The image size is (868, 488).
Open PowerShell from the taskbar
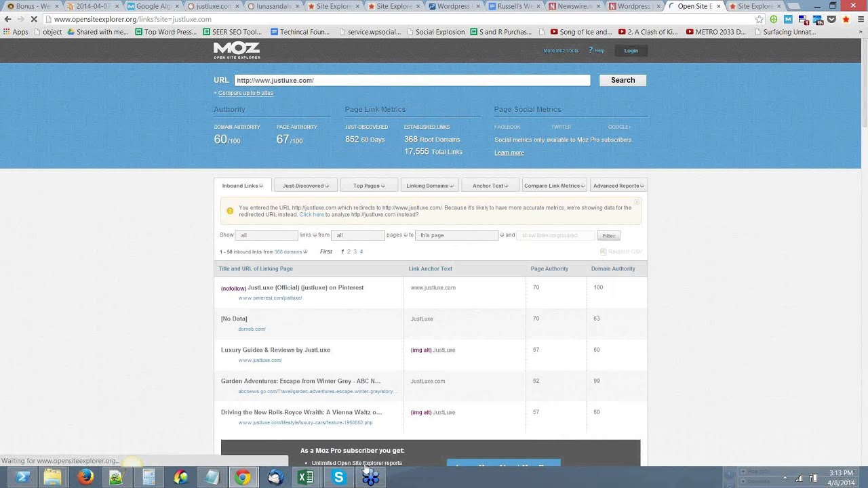pyautogui.click(x=21, y=477)
